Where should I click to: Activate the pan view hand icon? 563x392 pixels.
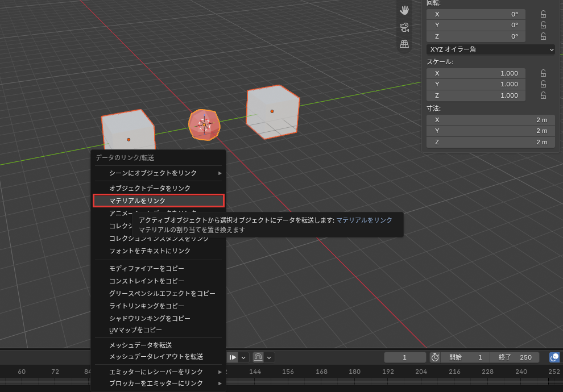pyautogui.click(x=404, y=10)
